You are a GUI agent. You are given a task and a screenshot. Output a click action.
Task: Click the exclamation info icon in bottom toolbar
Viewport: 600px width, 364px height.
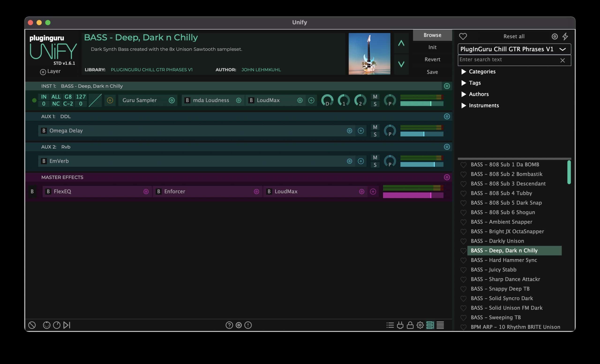tap(248, 325)
